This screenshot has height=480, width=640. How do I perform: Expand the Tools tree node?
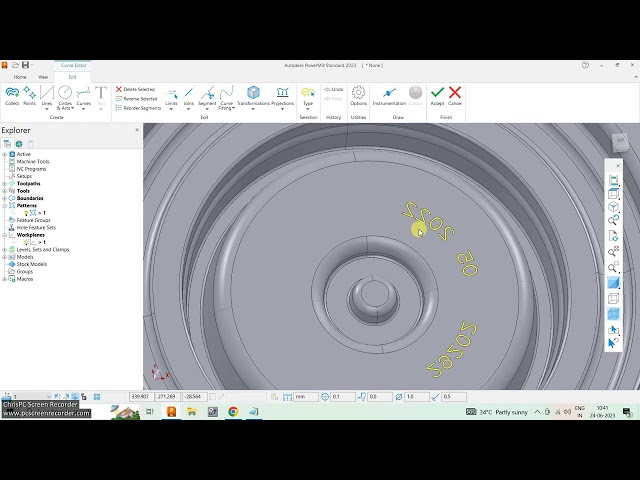click(x=4, y=191)
